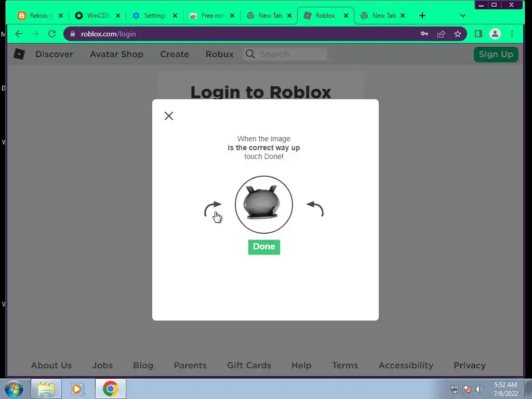532x399 pixels.
Task: Rotate the captcha image counter-clockwise with the right arrow
Action: click(x=315, y=209)
